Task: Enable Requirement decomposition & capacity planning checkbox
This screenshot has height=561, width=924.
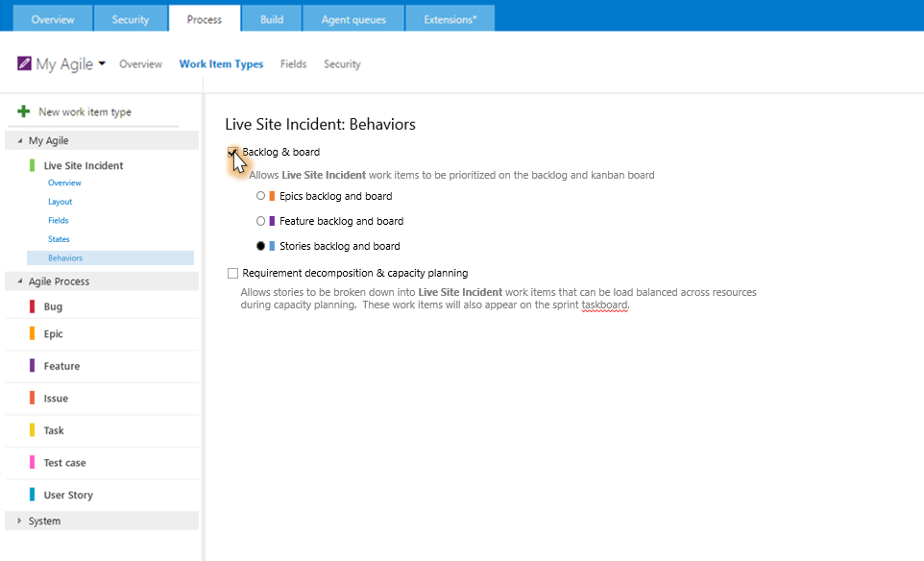Action: click(232, 273)
